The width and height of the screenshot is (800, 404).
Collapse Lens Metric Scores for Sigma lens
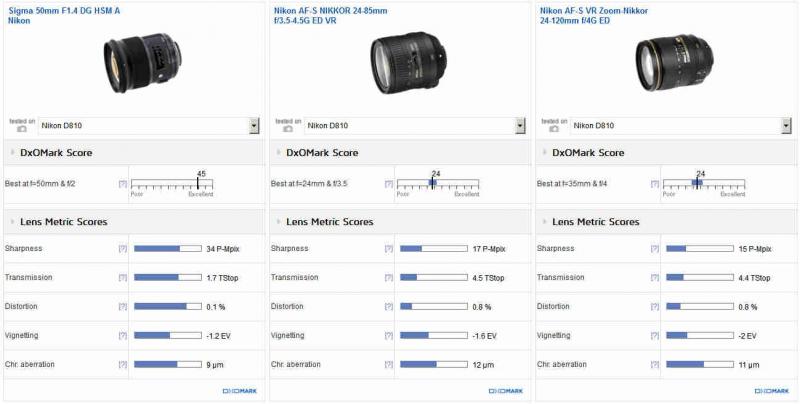tap(12, 222)
